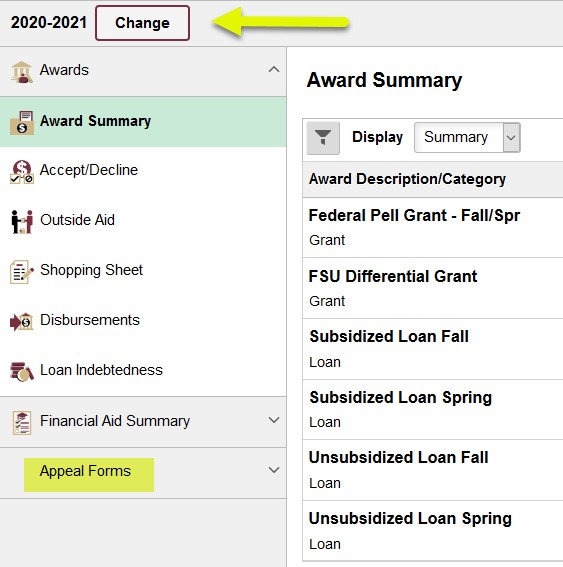Collapse the Awards section chevron
563x567 pixels.
pos(274,69)
